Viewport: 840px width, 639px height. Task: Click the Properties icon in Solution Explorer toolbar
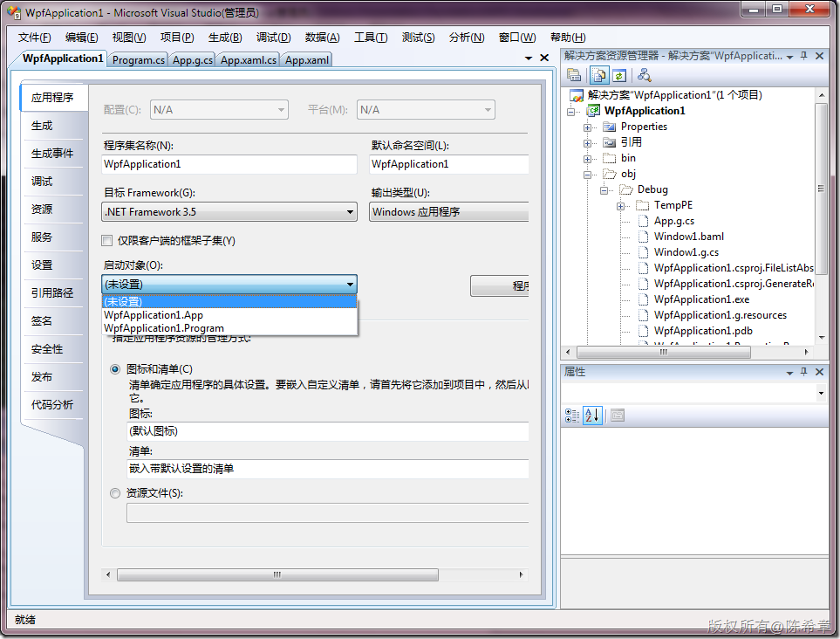(573, 77)
